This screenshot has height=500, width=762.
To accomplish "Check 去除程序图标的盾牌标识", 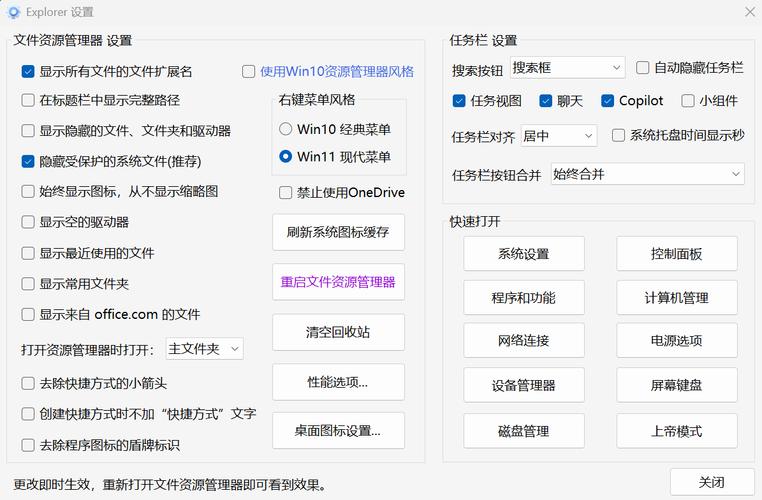I will pos(28,445).
